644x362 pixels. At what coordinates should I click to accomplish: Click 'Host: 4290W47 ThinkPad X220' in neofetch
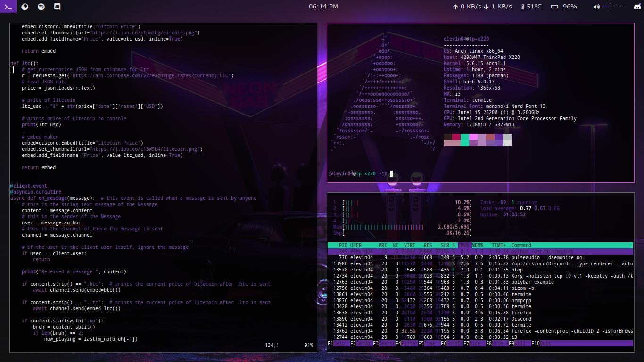pos(482,58)
